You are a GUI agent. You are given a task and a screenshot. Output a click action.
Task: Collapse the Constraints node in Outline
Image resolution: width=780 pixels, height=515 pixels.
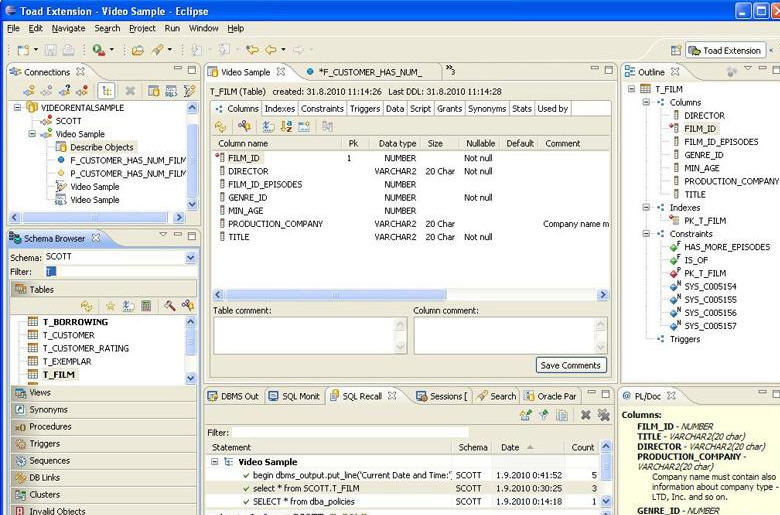coord(646,233)
